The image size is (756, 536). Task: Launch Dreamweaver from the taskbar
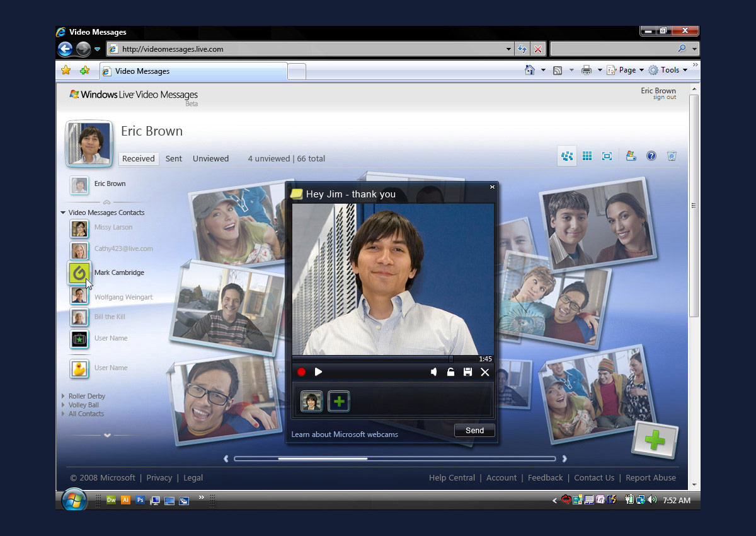click(x=111, y=500)
